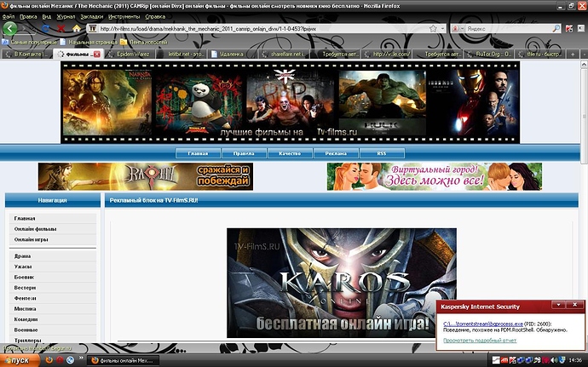Expand the Лента новостей bookmark folder

(x=144, y=43)
